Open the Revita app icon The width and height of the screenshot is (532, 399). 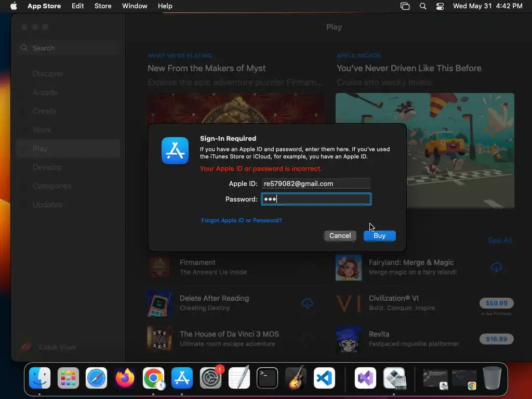pyautogui.click(x=349, y=339)
